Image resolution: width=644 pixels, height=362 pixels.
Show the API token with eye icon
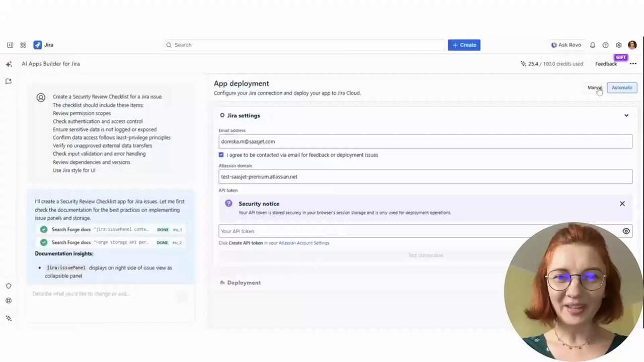pos(626,231)
